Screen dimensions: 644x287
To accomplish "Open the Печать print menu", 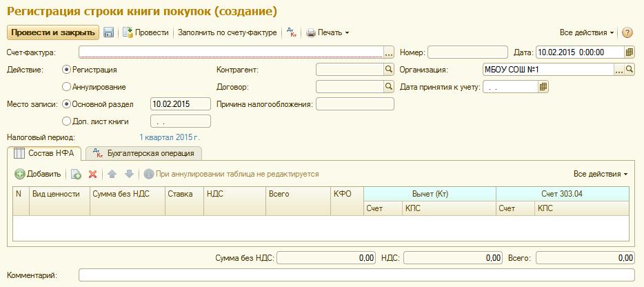I will click(328, 32).
